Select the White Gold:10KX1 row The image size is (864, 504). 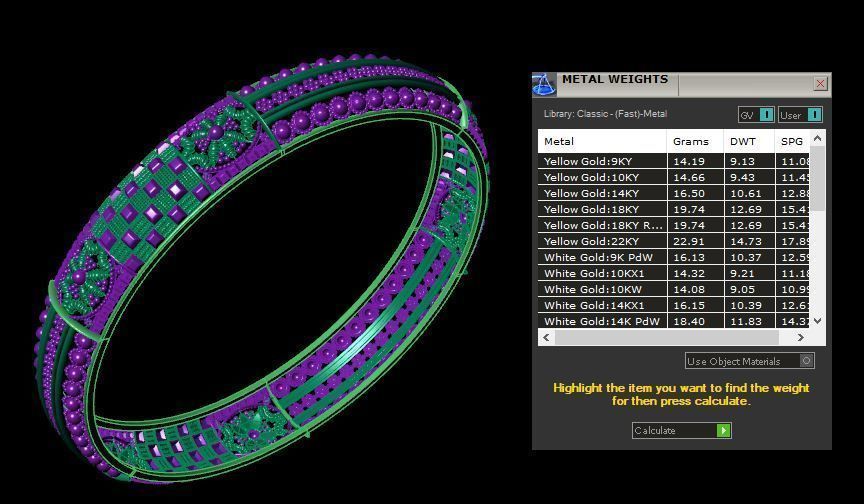pyautogui.click(x=673, y=273)
